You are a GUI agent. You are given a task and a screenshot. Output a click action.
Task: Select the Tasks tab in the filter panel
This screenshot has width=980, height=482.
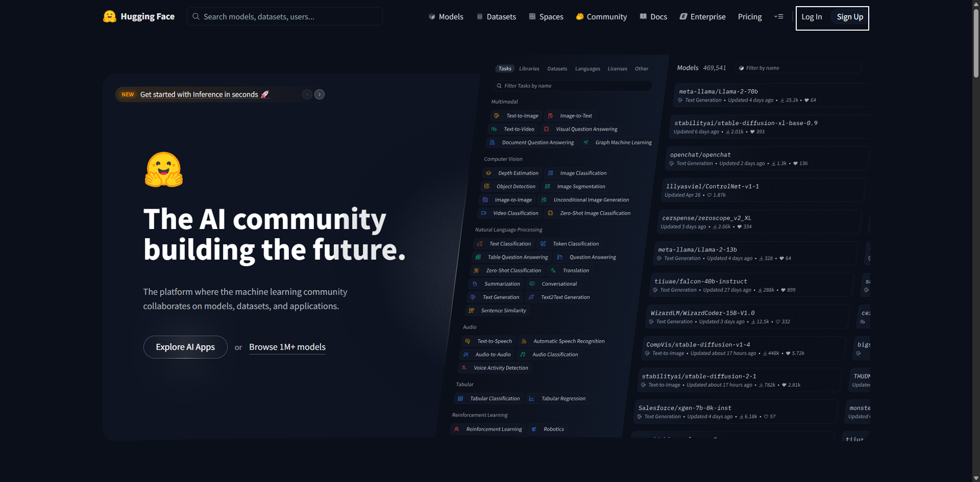(505, 69)
